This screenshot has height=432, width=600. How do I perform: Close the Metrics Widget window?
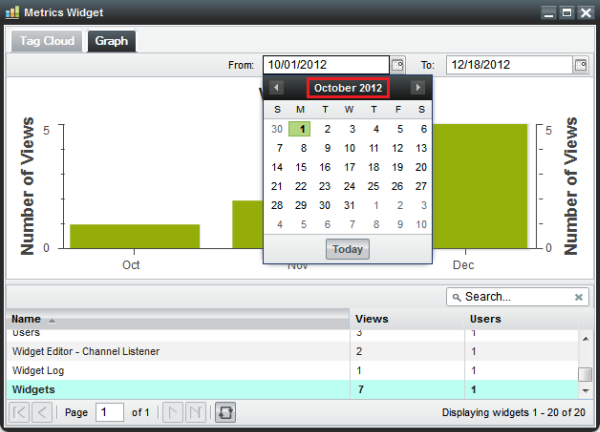(585, 13)
